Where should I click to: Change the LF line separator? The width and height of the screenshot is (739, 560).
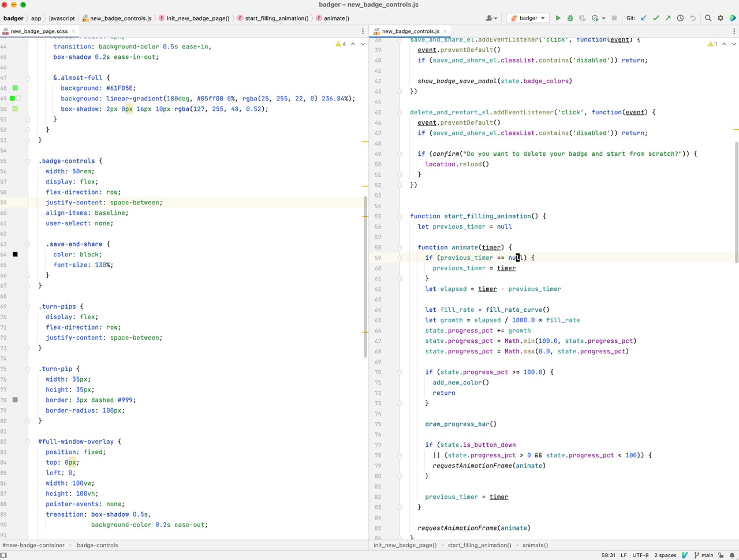(x=624, y=555)
